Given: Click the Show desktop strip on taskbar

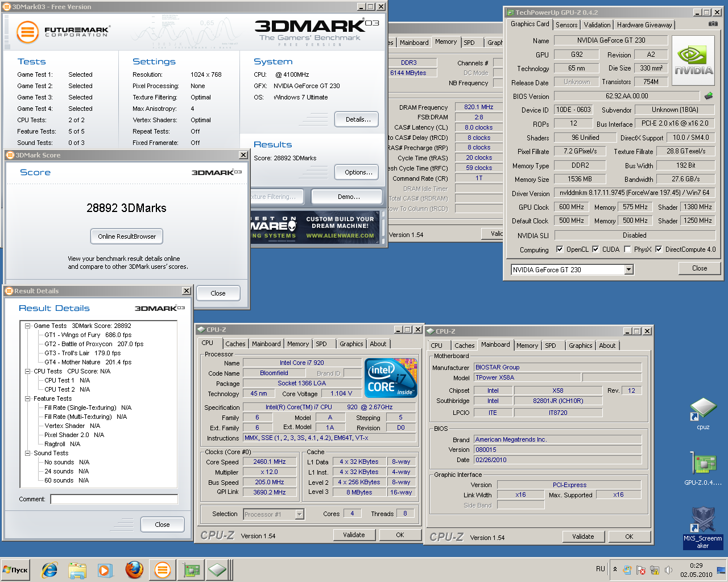Looking at the screenshot, I should pyautogui.click(x=722, y=570).
